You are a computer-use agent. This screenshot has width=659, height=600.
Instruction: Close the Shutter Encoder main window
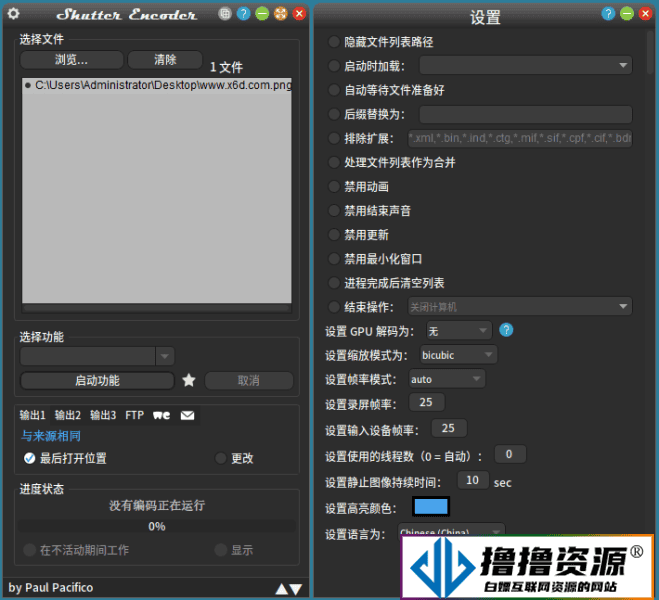[x=299, y=14]
